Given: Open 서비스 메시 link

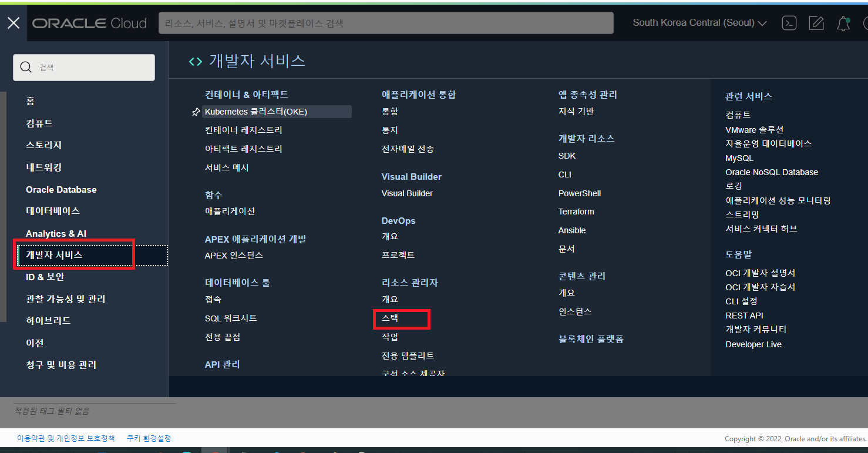Looking at the screenshot, I should 227,167.
